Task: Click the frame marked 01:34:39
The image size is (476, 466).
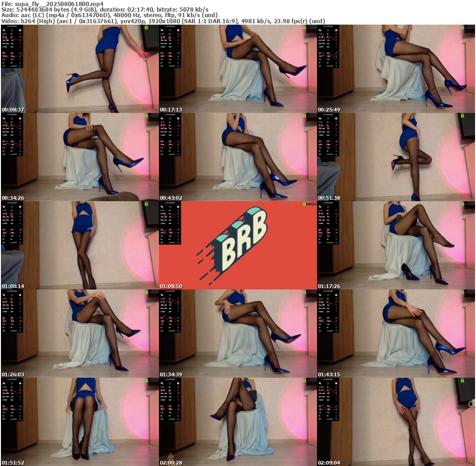Action: click(x=238, y=334)
